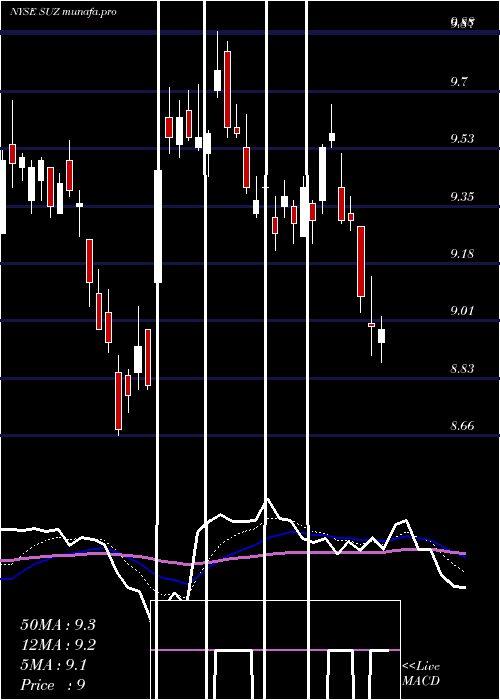Image resolution: width=500 pixels, height=700 pixels.
Task: Click the 9.18 price axis label
Action: point(462,254)
